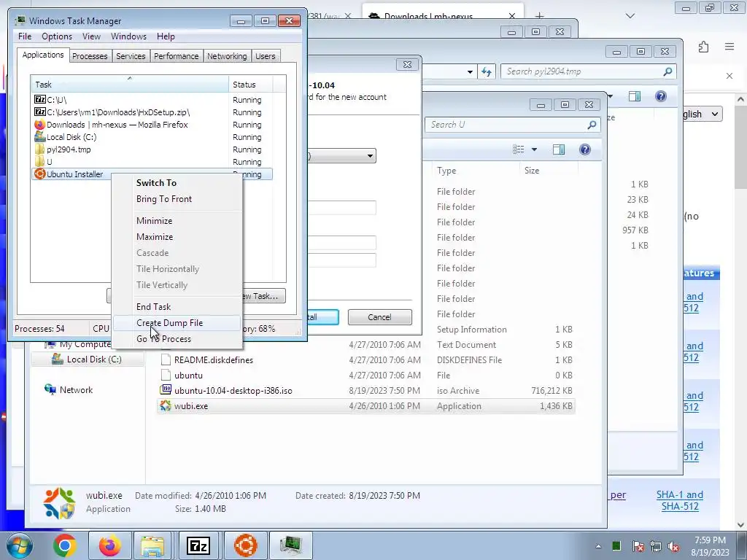
Task: Click refresh icon in pyl2904.tmp window
Action: (487, 71)
